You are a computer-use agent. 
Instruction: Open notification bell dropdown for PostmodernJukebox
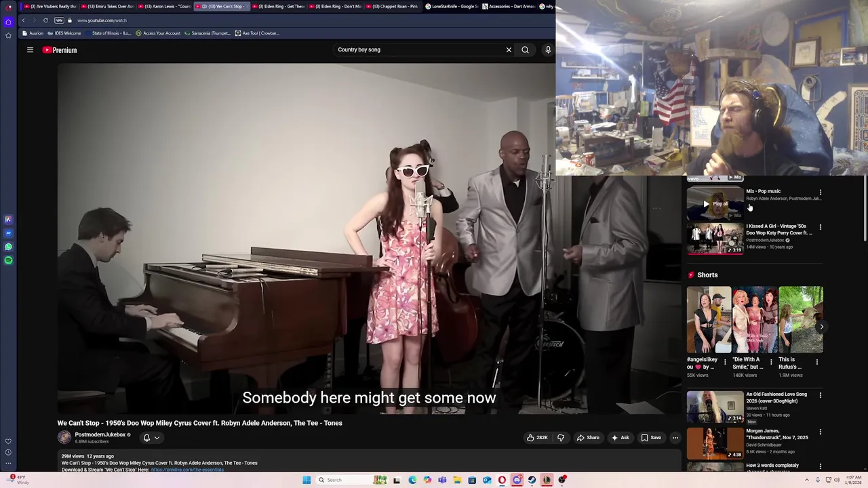151,438
